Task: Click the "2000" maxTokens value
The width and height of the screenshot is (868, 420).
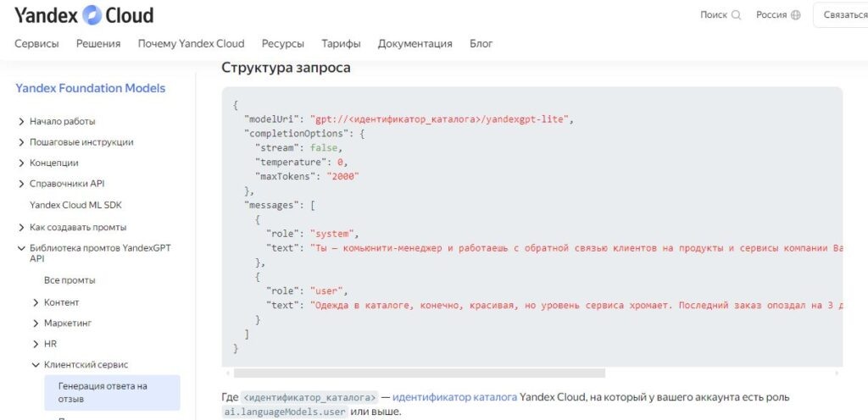Action: [x=343, y=177]
